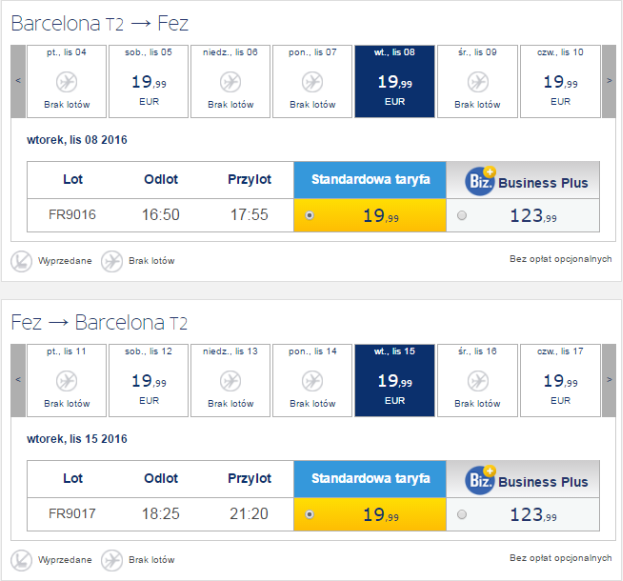Screen dimensions: 623x581
Task: Select the yellow 19,99 fare cell for FR9017
Action: click(370, 514)
